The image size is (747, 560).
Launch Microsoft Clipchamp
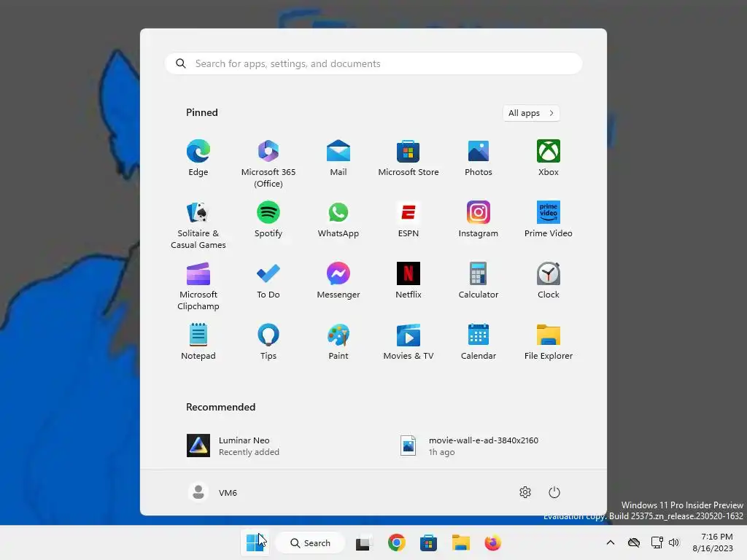click(x=198, y=287)
